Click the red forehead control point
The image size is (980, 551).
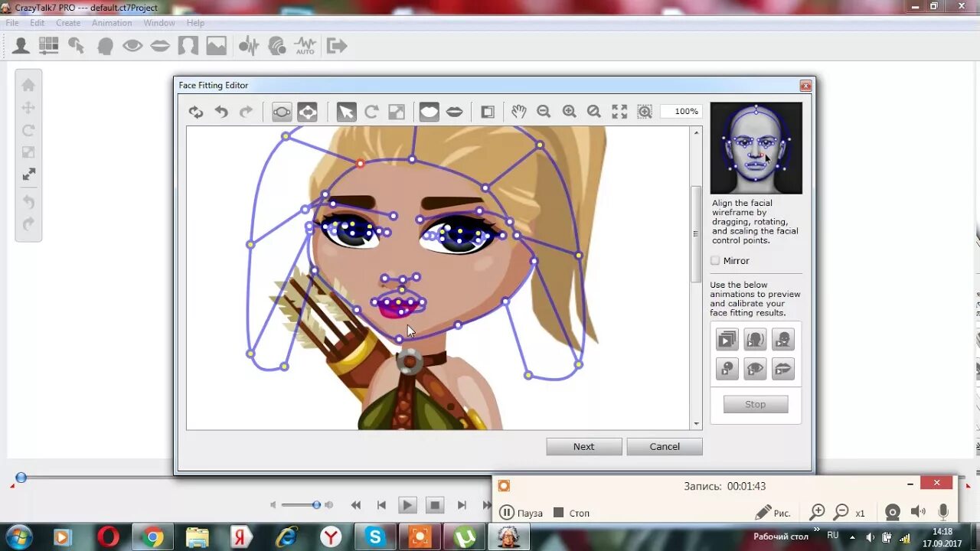pos(361,163)
